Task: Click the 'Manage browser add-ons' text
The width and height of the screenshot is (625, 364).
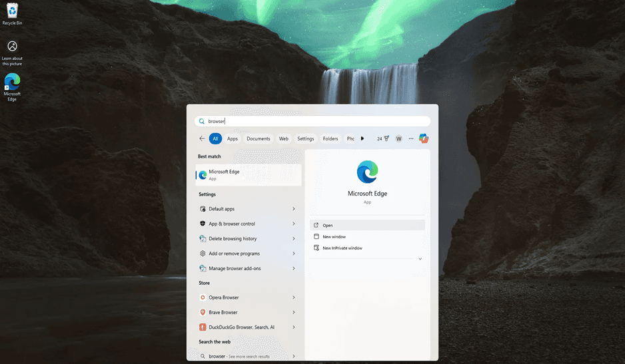Action: (235, 268)
